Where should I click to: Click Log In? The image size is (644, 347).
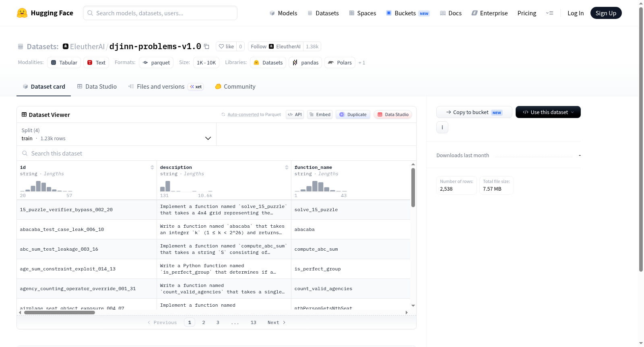(x=576, y=13)
